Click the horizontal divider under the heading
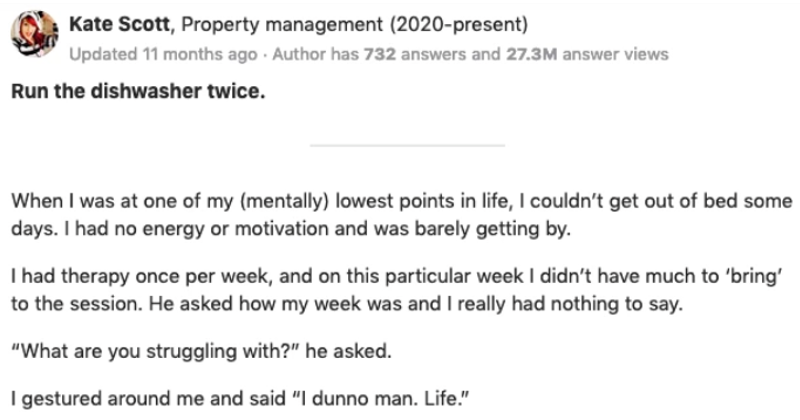The height and width of the screenshot is (420, 800). [407, 146]
